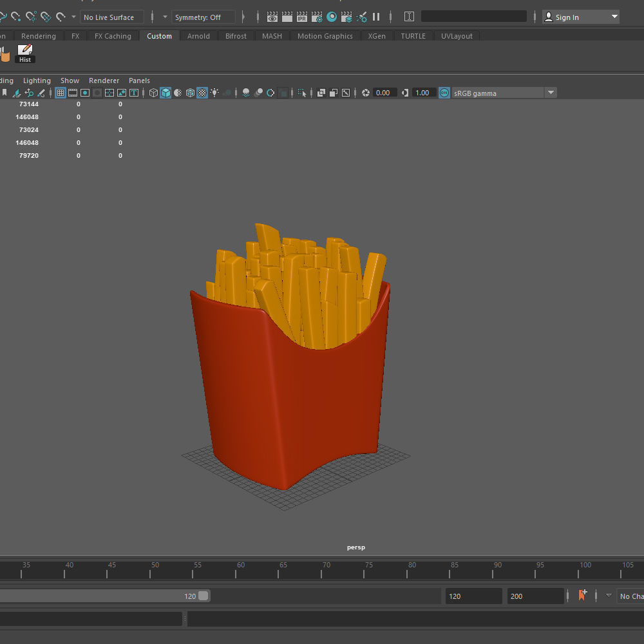This screenshot has width=644, height=644.
Task: Open the Renderer menu
Action: coord(104,80)
